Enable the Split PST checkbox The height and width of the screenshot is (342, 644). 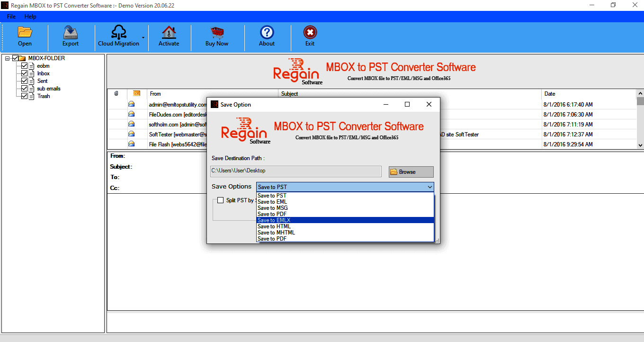220,200
